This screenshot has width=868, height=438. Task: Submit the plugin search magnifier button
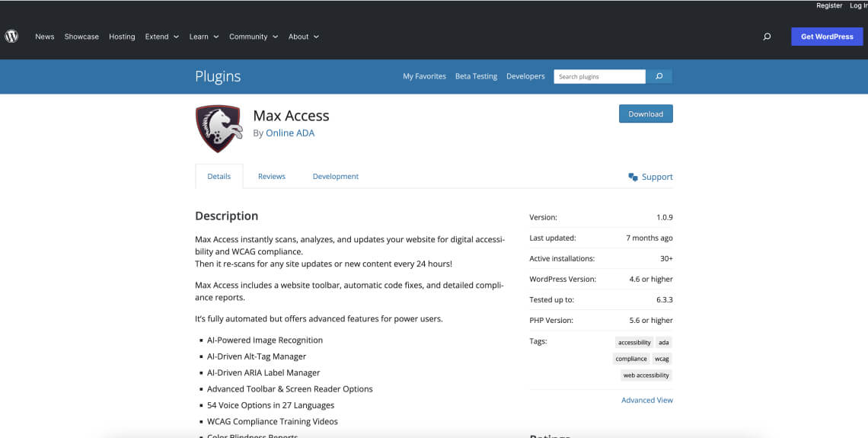point(659,76)
